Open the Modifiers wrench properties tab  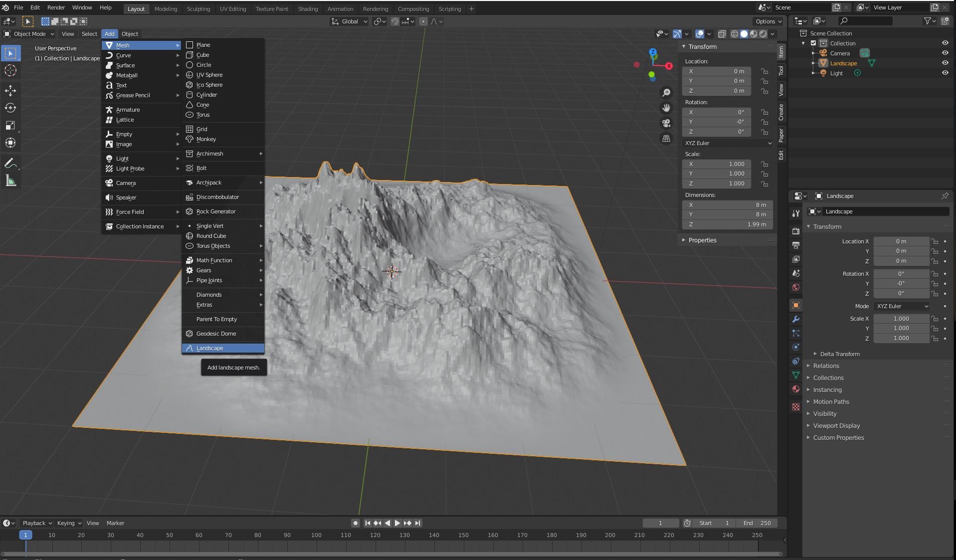pyautogui.click(x=796, y=319)
